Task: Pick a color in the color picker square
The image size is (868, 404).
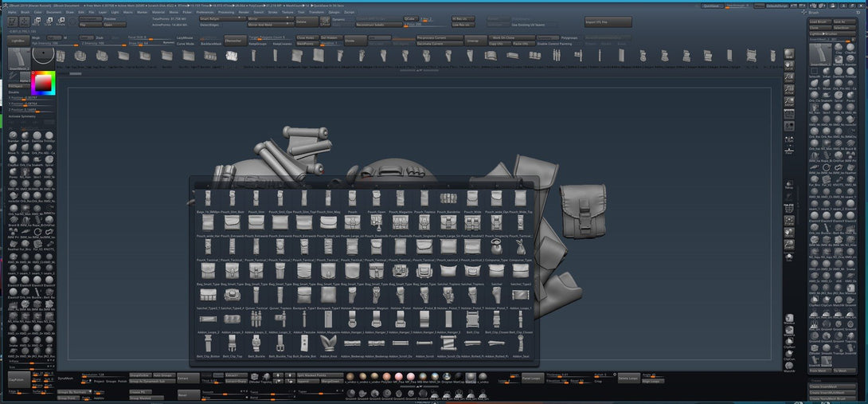Action: click(43, 83)
